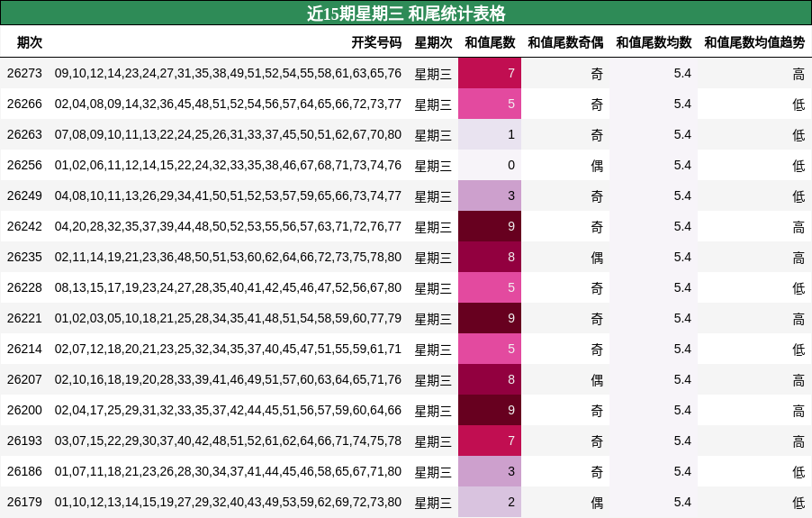Screen dimensions: 812x518
Task: Click the table title 近15期星期三 和尾统计表格
Action: click(406, 13)
